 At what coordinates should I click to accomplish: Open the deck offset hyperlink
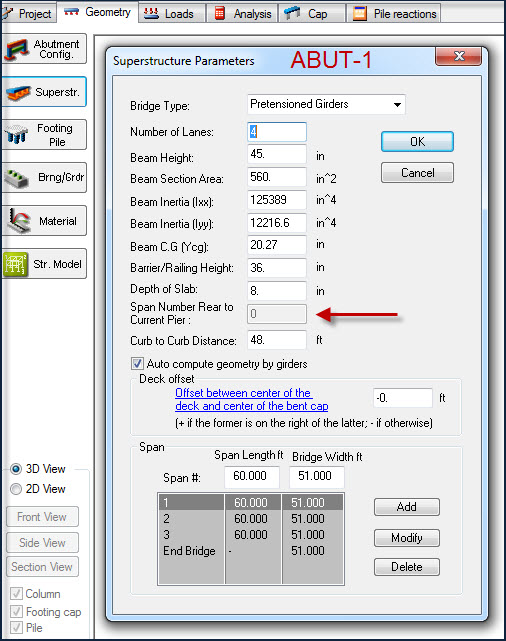(x=251, y=399)
